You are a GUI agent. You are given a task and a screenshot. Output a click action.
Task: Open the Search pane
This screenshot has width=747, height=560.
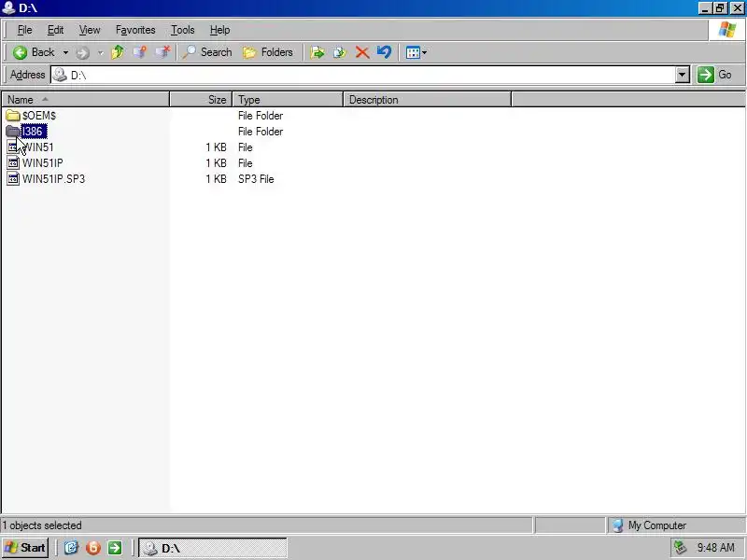[207, 52]
